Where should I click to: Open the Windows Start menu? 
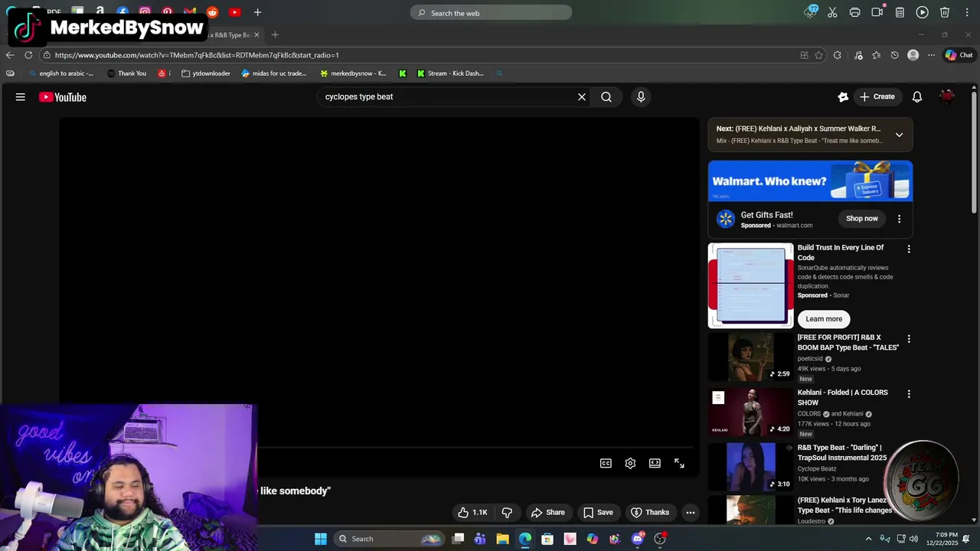tap(321, 539)
